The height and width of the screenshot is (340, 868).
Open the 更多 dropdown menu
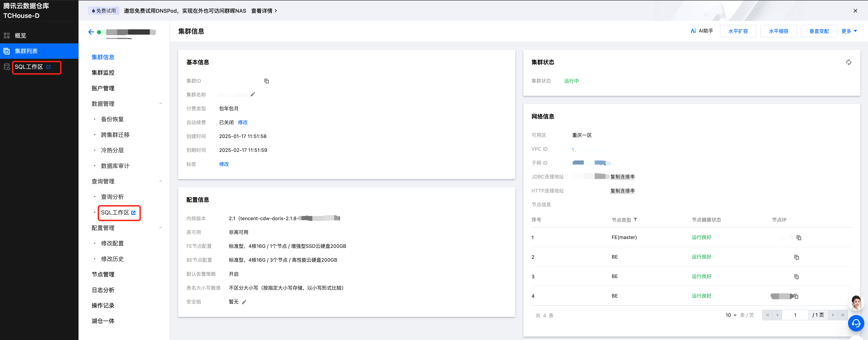(849, 31)
